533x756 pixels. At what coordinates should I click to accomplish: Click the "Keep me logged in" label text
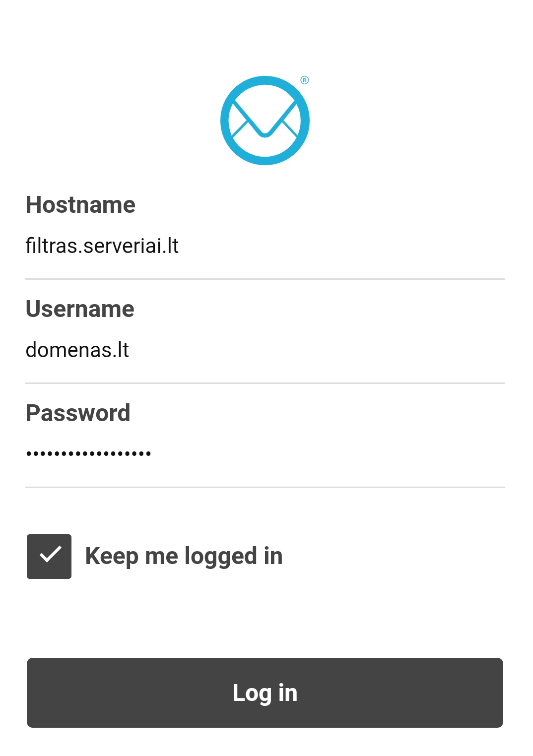click(x=184, y=556)
